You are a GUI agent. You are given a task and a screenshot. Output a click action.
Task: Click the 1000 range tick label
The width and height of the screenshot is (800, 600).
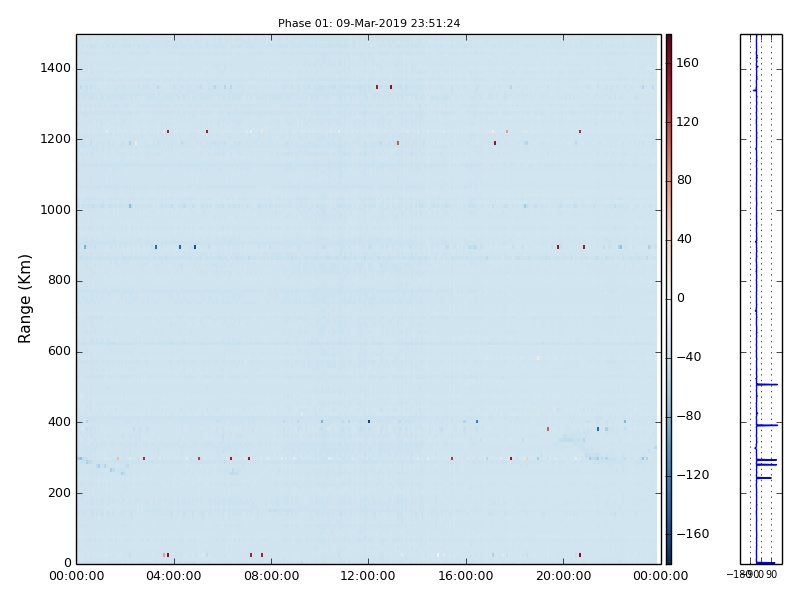[56, 210]
